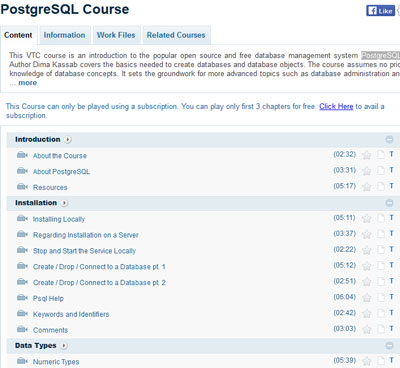This screenshot has height=368, width=400.
Task: Open the About the Course lesson
Action: pos(60,156)
